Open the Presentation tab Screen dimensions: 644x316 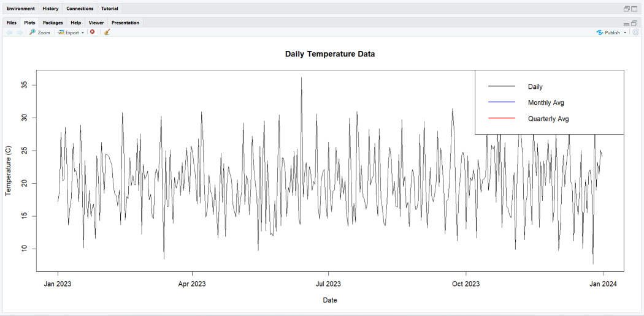click(125, 23)
